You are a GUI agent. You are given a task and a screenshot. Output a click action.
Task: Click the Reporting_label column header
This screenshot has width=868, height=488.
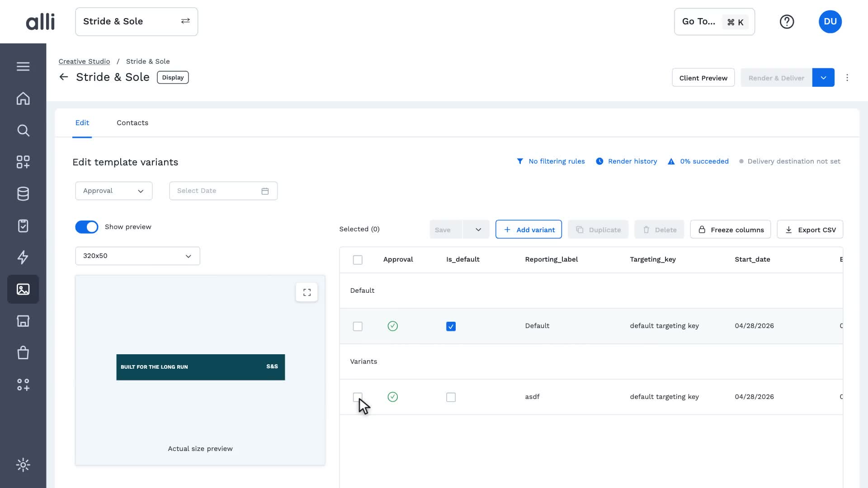[x=551, y=259]
